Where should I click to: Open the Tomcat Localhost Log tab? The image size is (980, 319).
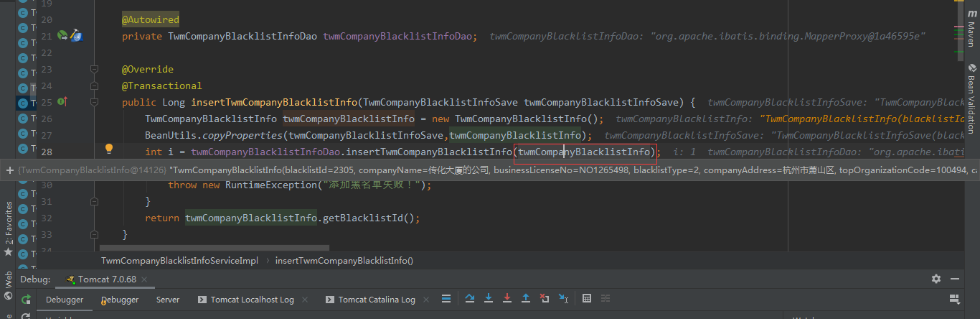click(x=245, y=300)
